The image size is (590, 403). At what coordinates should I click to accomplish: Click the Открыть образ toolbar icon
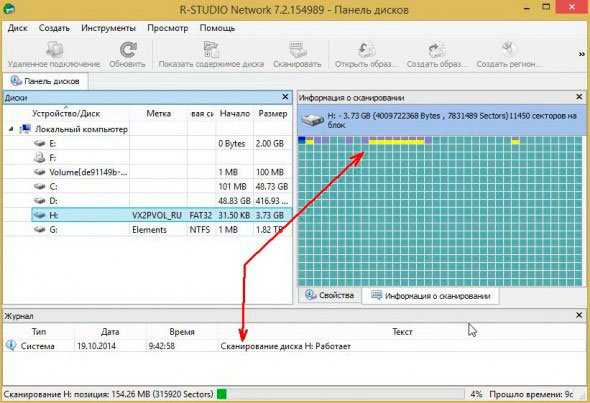tap(366, 50)
